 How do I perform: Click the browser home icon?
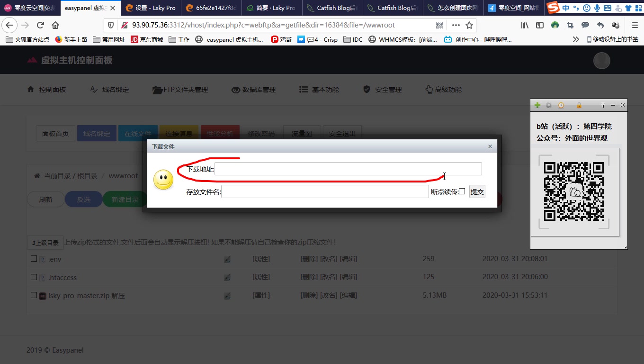click(55, 25)
